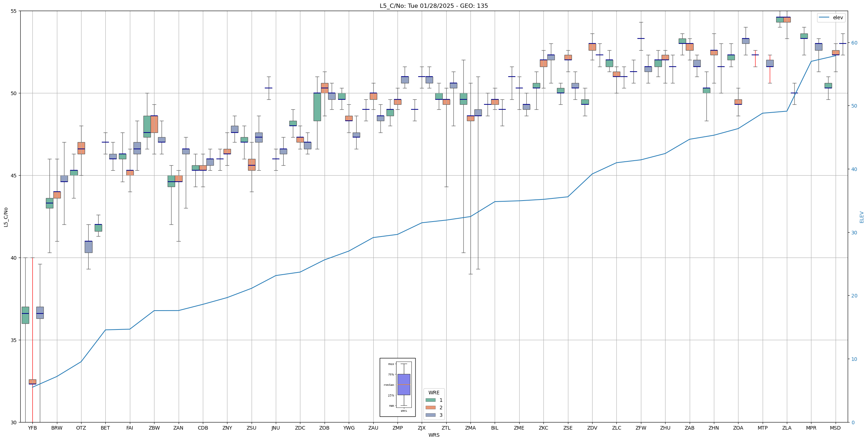Click the ELEV right axis title

[x=862, y=217]
